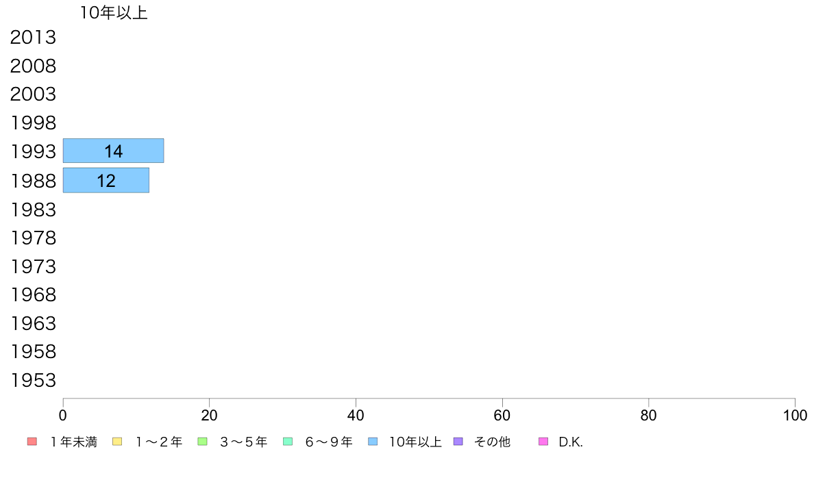
Task: Click the 2013 year label
Action: (x=33, y=38)
